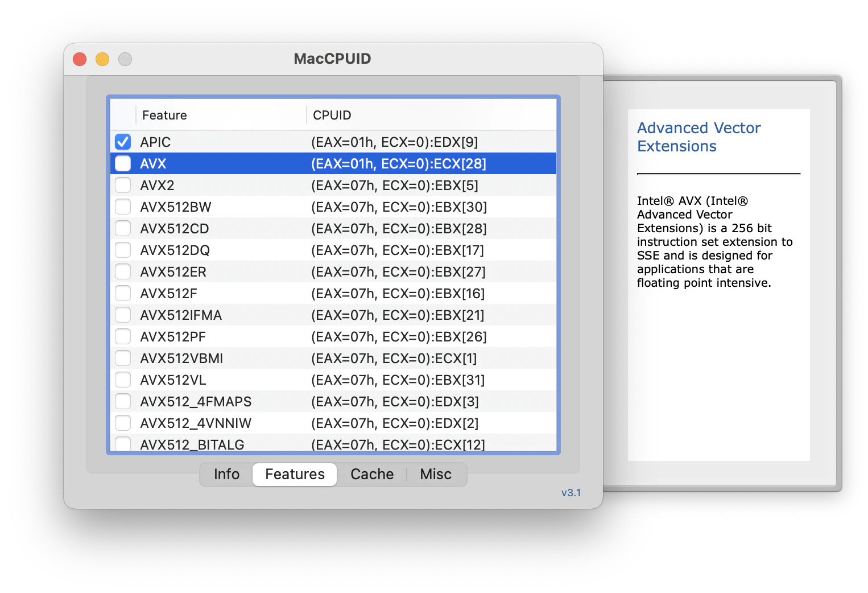Click CPUID value (EAX=07h, ECX=0):EBX[26]

399,337
